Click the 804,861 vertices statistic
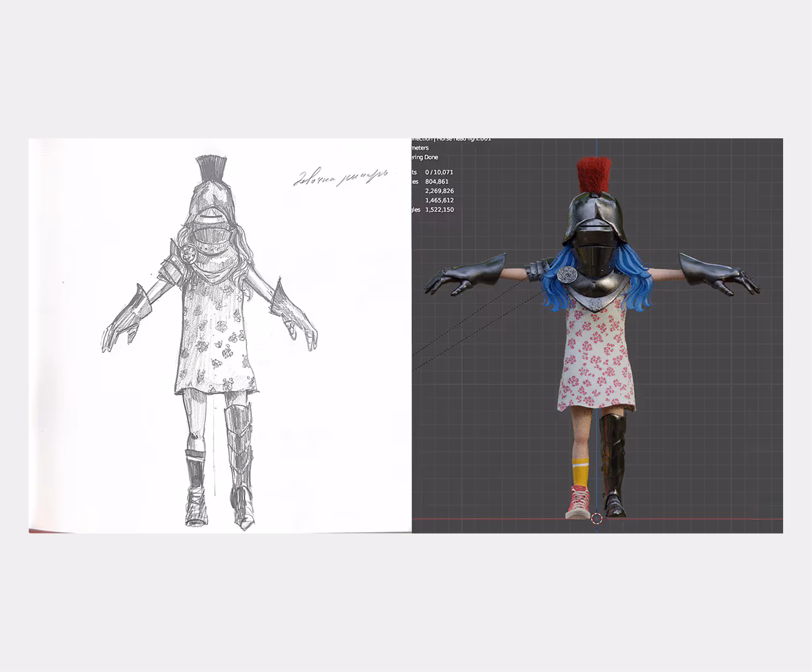 click(x=436, y=182)
